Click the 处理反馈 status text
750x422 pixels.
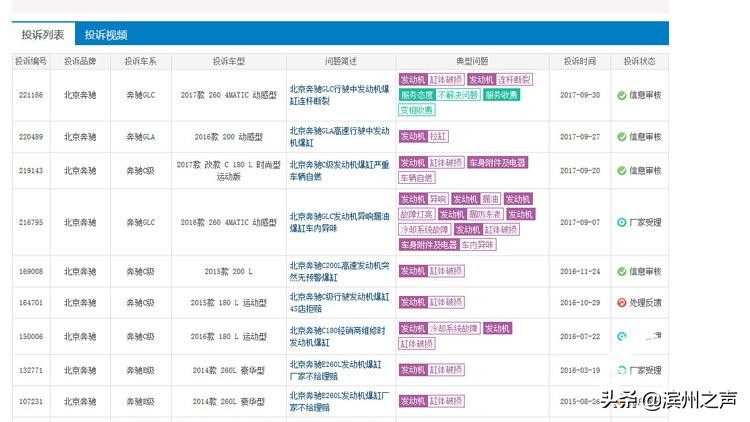pos(645,302)
